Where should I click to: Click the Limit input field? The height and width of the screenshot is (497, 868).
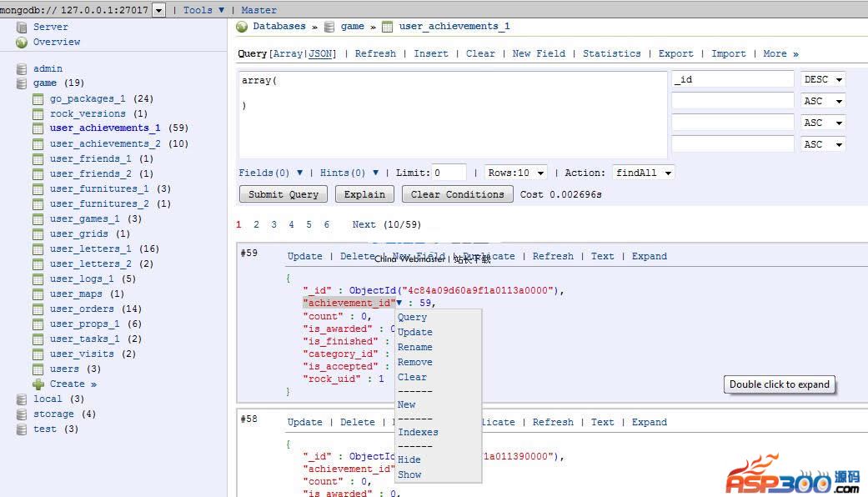point(449,173)
